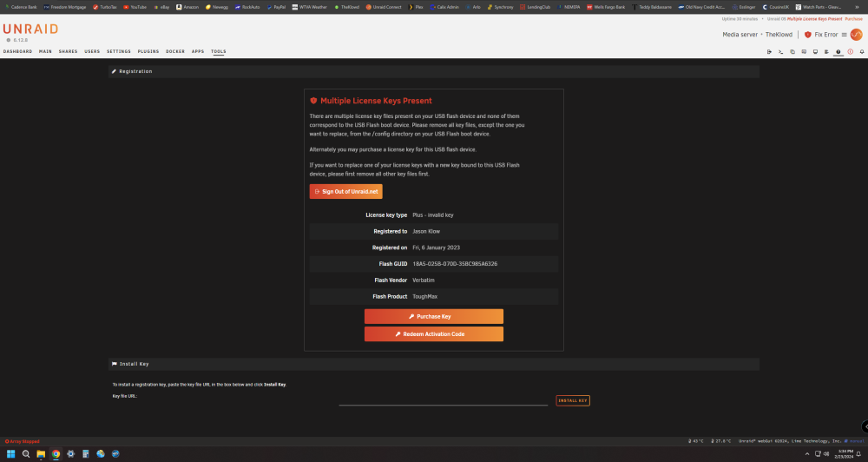The image size is (868, 462).
Task: Expand the bookmarks overflow chevron
Action: pos(858,7)
